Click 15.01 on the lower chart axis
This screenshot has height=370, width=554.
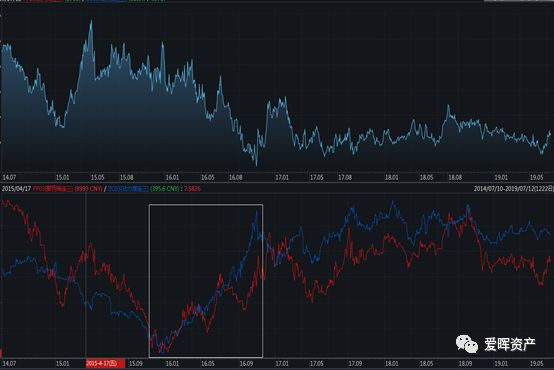[x=63, y=363]
